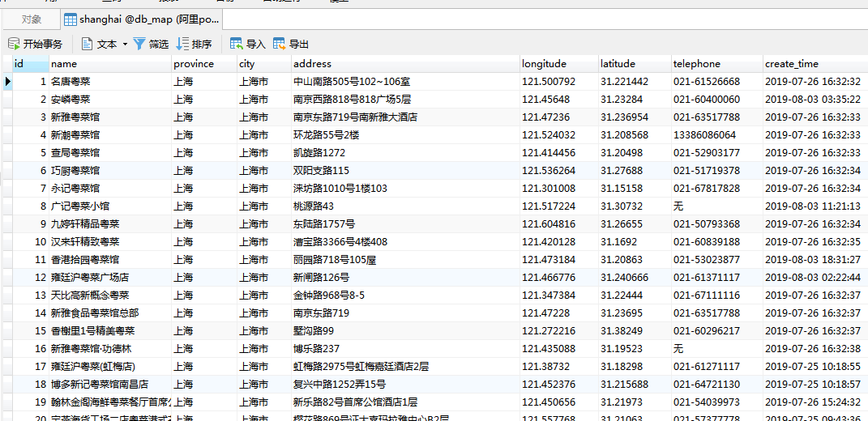The width and height of the screenshot is (868, 421).
Task: Switch to the 对象 objects tab
Action: [32, 19]
